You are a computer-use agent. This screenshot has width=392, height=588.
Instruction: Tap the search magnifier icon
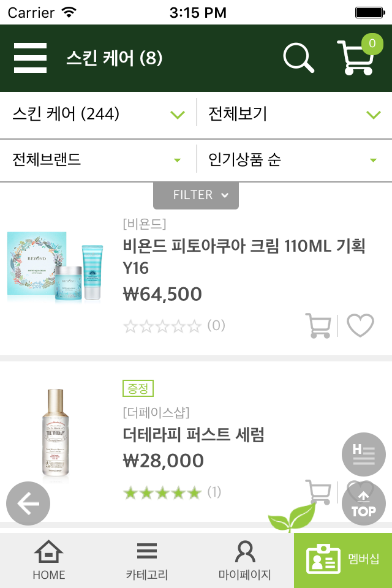(298, 58)
